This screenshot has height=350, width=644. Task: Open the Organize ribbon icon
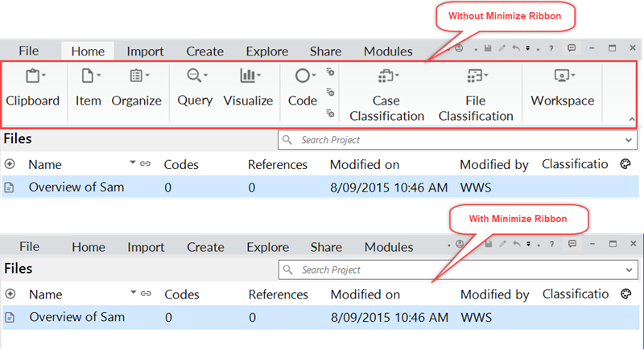pyautogui.click(x=136, y=76)
